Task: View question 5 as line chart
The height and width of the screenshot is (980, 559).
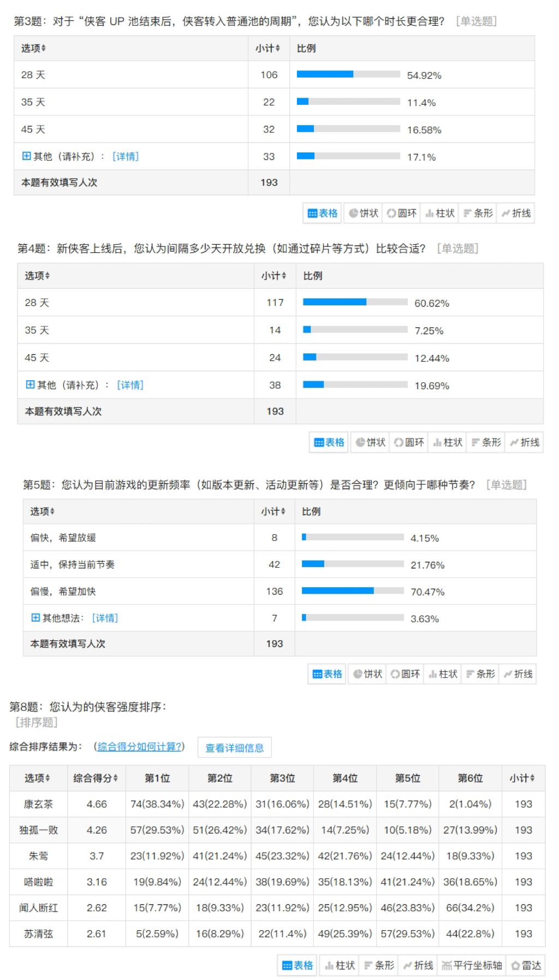Action: 518,674
